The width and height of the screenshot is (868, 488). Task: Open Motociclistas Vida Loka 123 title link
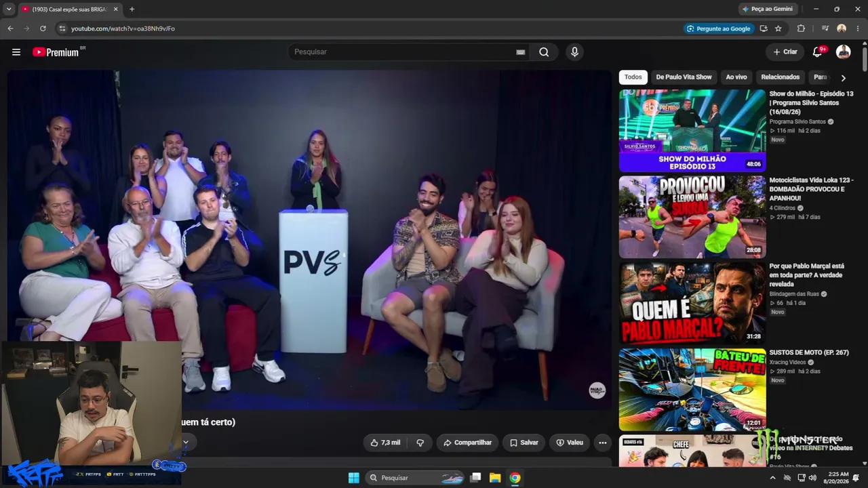point(811,189)
